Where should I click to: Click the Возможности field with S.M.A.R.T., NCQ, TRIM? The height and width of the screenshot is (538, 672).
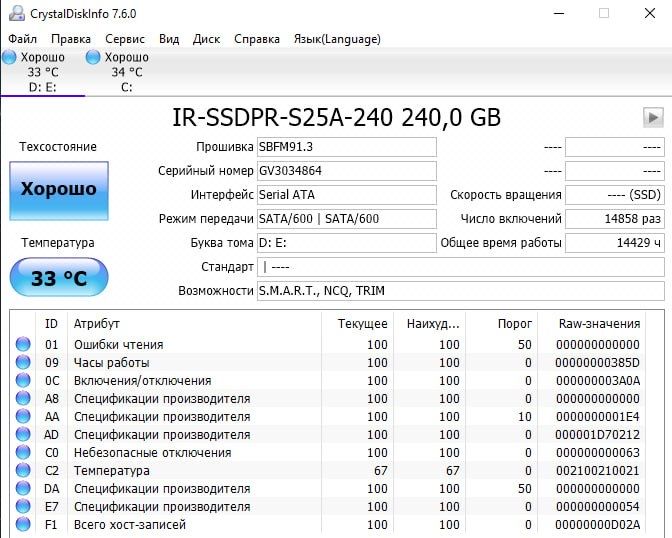pos(461,291)
